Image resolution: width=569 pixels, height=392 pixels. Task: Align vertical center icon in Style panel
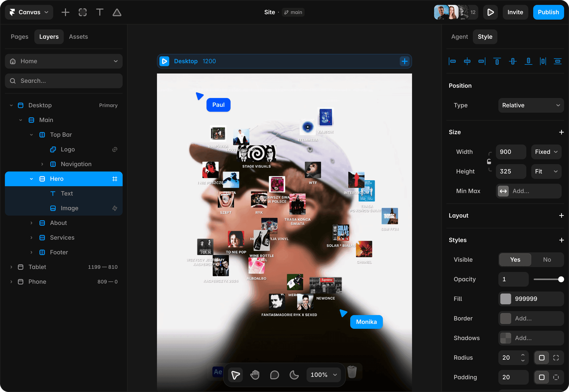pyautogui.click(x=513, y=61)
